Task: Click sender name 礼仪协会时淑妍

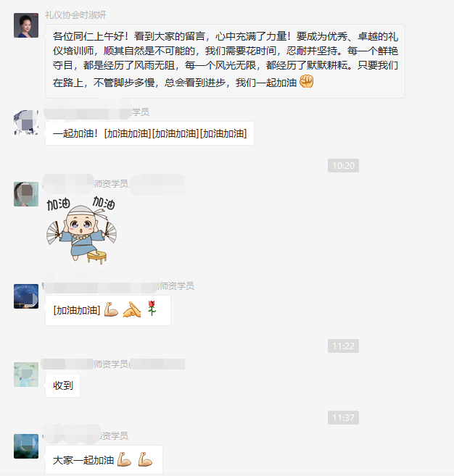Action: [75, 15]
